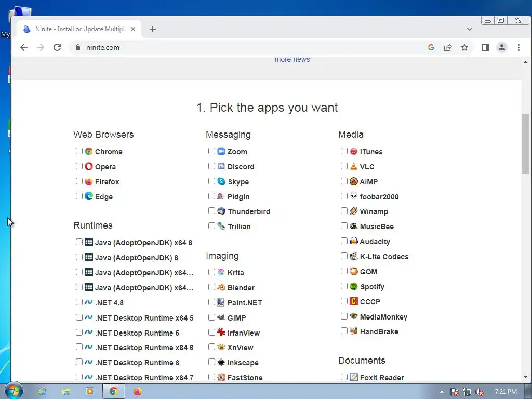Expand the tab search dropdown arrow
The image size is (532, 399).
pos(470,29)
